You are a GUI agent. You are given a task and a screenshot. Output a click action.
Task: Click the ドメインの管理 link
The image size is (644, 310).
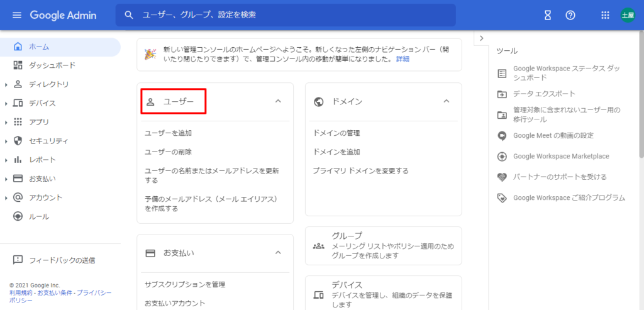coord(336,133)
